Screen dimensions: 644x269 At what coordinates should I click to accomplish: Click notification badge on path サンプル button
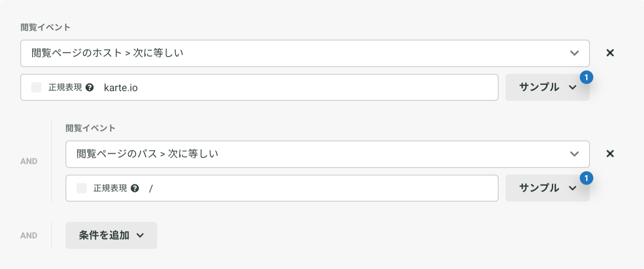click(x=587, y=179)
